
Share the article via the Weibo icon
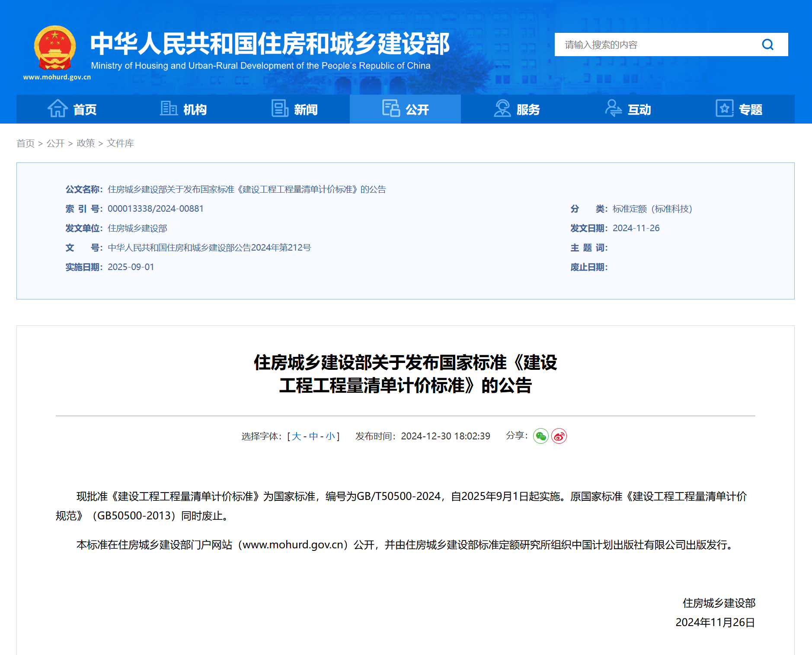(559, 436)
